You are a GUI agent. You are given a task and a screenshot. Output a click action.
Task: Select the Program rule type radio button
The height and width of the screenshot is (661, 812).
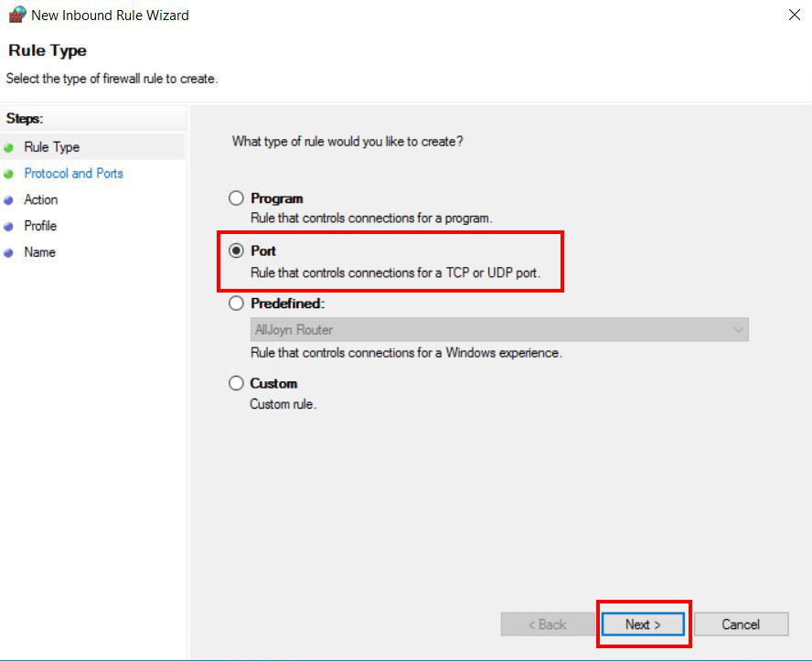(236, 198)
